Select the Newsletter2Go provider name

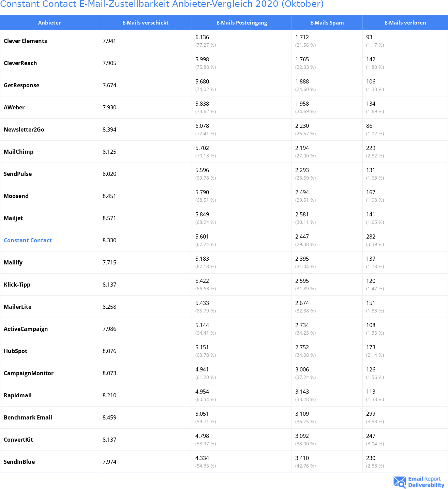click(24, 129)
